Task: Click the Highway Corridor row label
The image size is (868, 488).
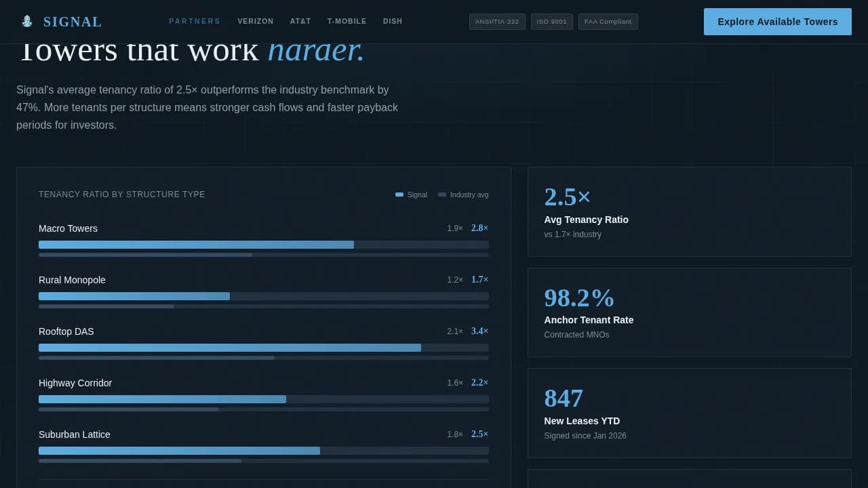Action: click(x=75, y=383)
